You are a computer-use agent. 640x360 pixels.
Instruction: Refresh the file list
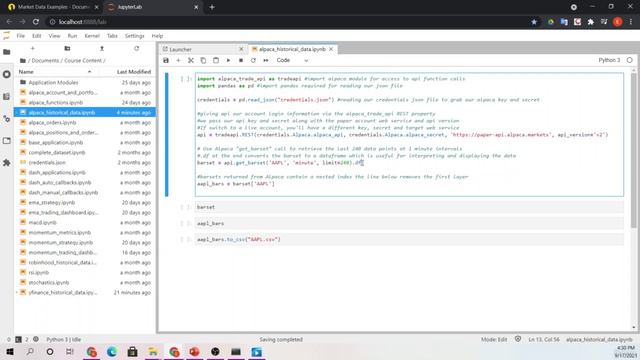coord(136,49)
